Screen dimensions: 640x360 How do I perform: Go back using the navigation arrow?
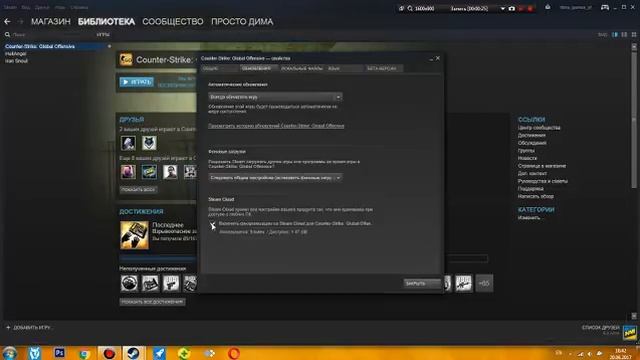pos(7,21)
